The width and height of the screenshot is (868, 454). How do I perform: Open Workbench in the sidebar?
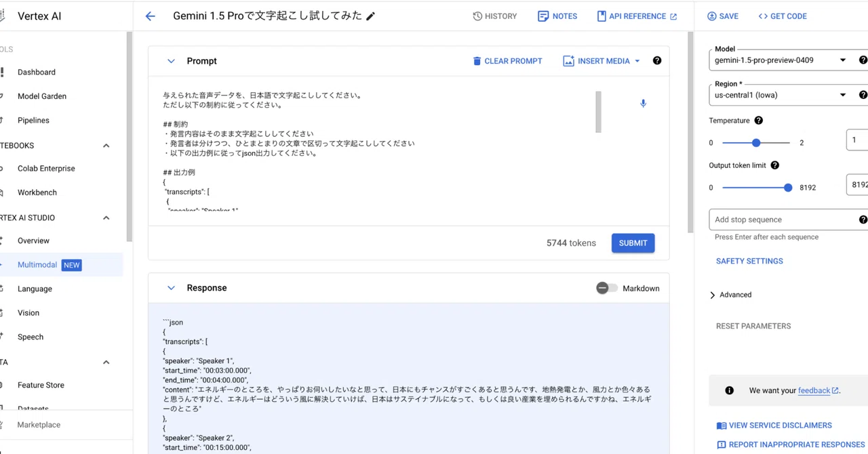point(37,192)
